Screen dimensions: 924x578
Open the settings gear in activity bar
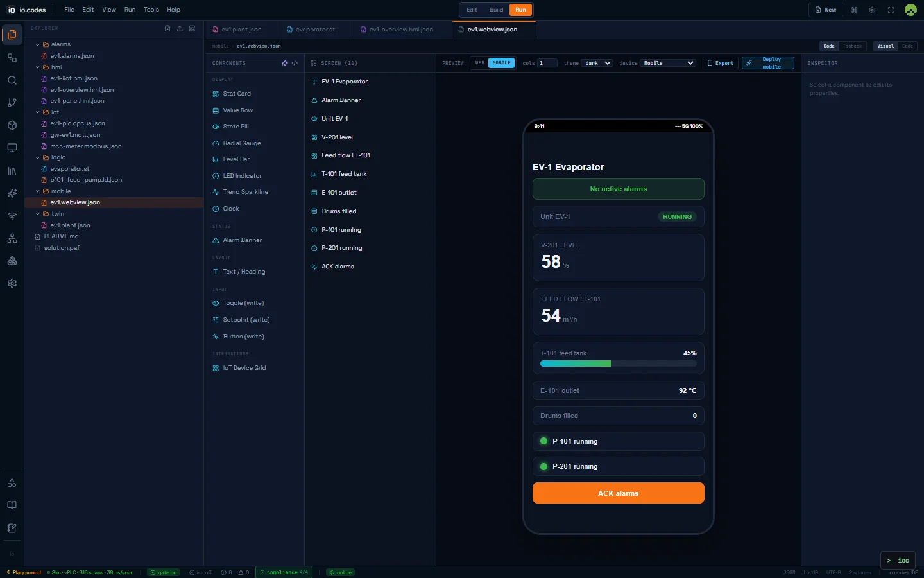12,283
